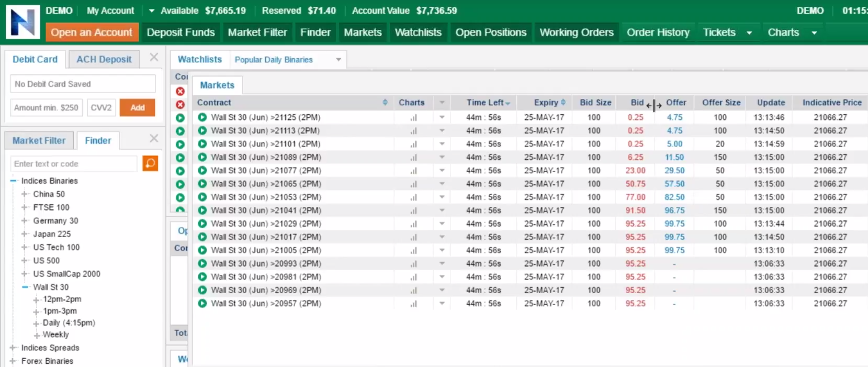Click the Open an Account button
Viewport: 868px width, 367px height.
[x=92, y=32]
